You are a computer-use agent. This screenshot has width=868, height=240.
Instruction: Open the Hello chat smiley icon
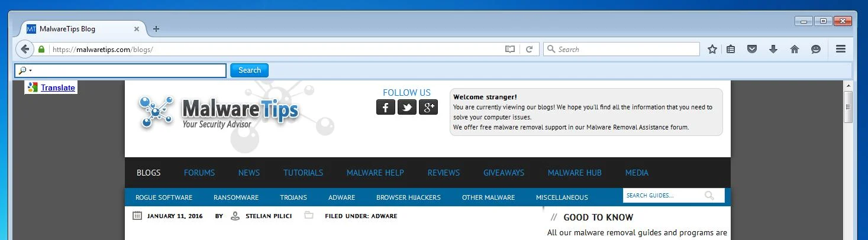pyautogui.click(x=816, y=50)
